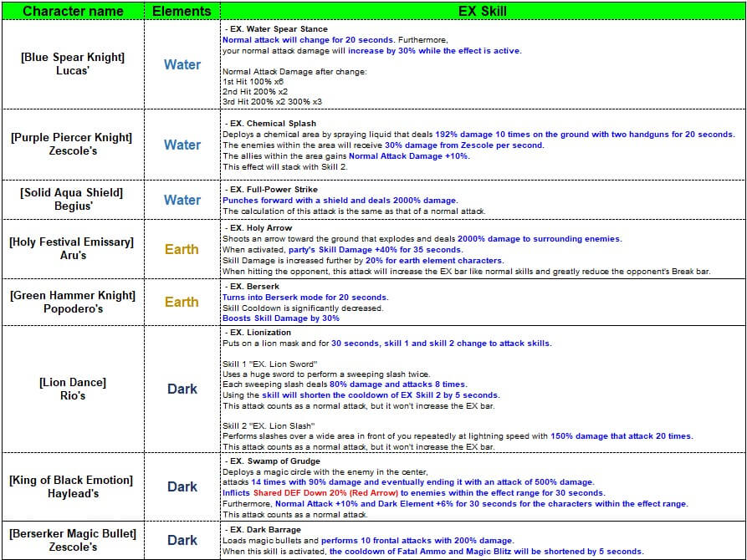Select the Holy Festival Emissary Aru's cell
The width and height of the screenshot is (747, 560).
73,248
